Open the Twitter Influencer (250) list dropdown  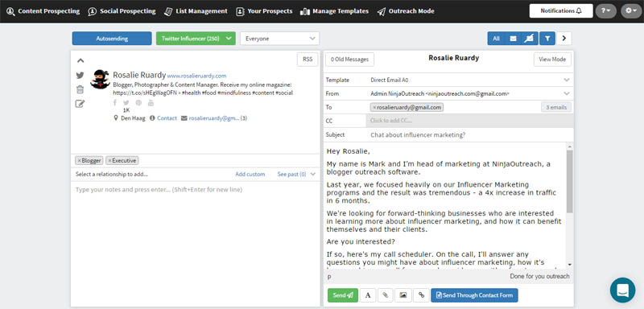196,39
